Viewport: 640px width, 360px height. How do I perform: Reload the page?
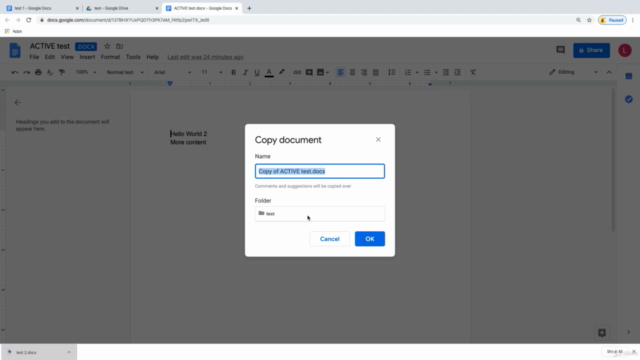[29, 20]
